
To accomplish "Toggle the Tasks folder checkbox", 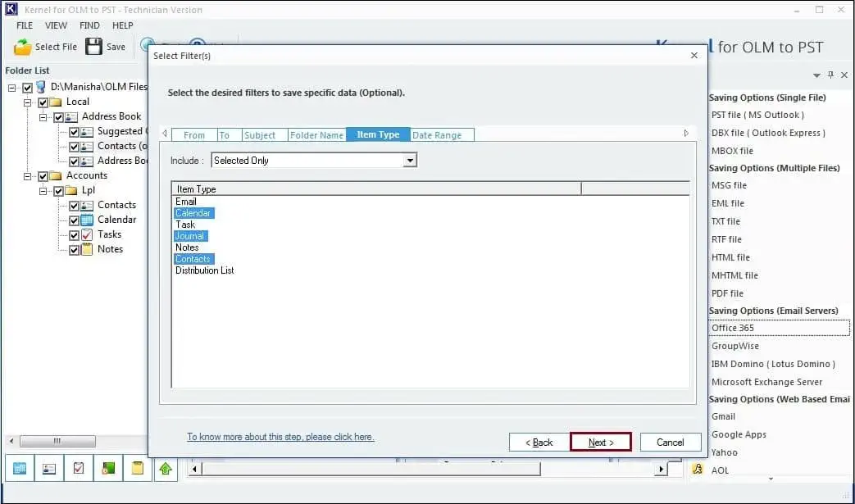I will tap(74, 235).
